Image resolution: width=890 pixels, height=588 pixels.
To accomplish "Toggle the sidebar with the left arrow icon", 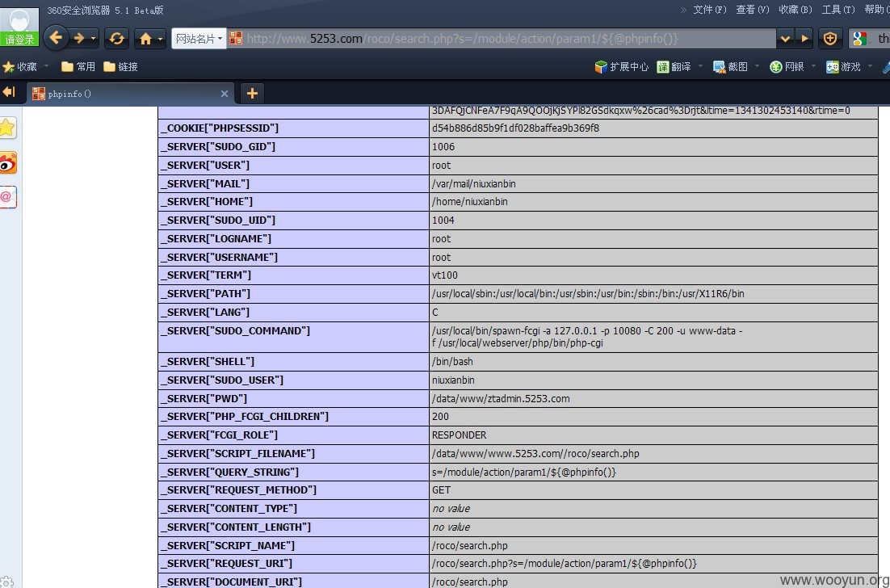I will point(9,92).
